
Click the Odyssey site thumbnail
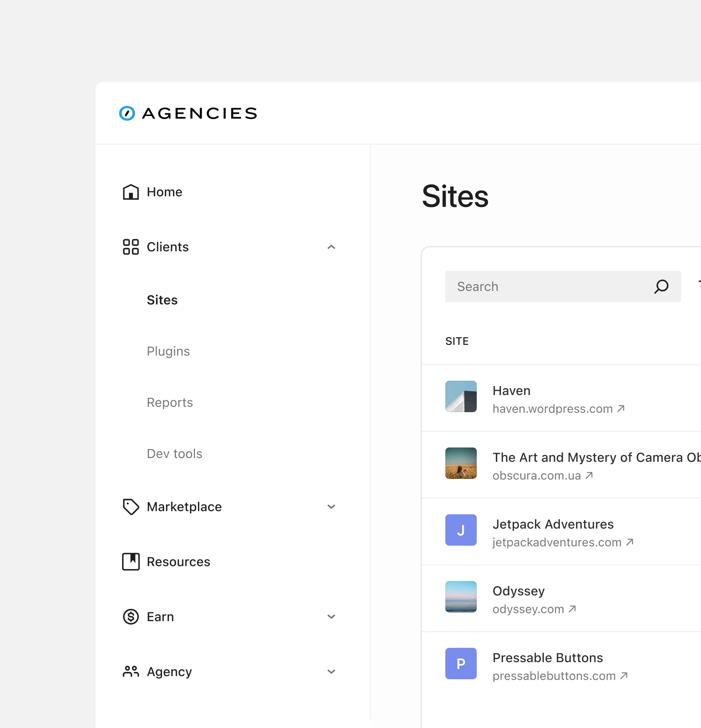[x=461, y=597]
